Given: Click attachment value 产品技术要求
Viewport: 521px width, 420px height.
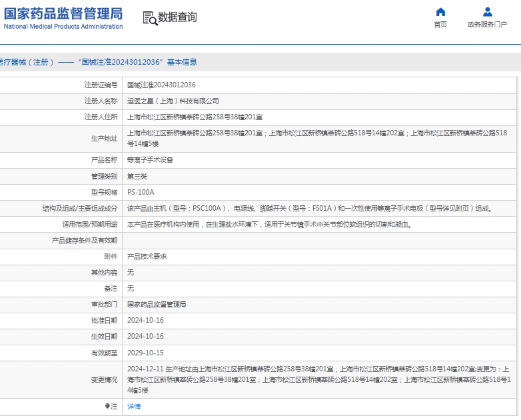Looking at the screenshot, I should 147,257.
